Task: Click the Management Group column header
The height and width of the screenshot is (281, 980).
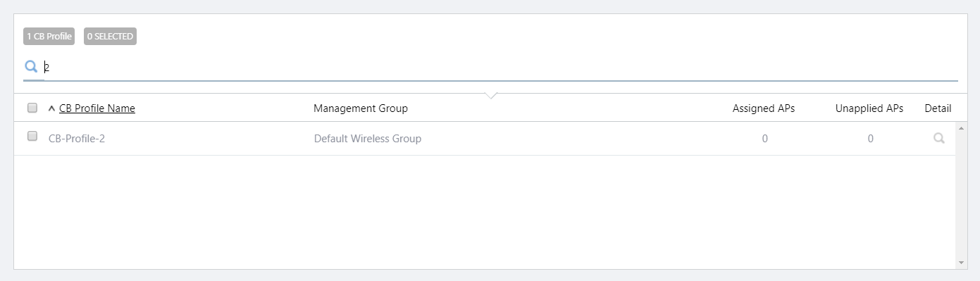Action: click(361, 108)
